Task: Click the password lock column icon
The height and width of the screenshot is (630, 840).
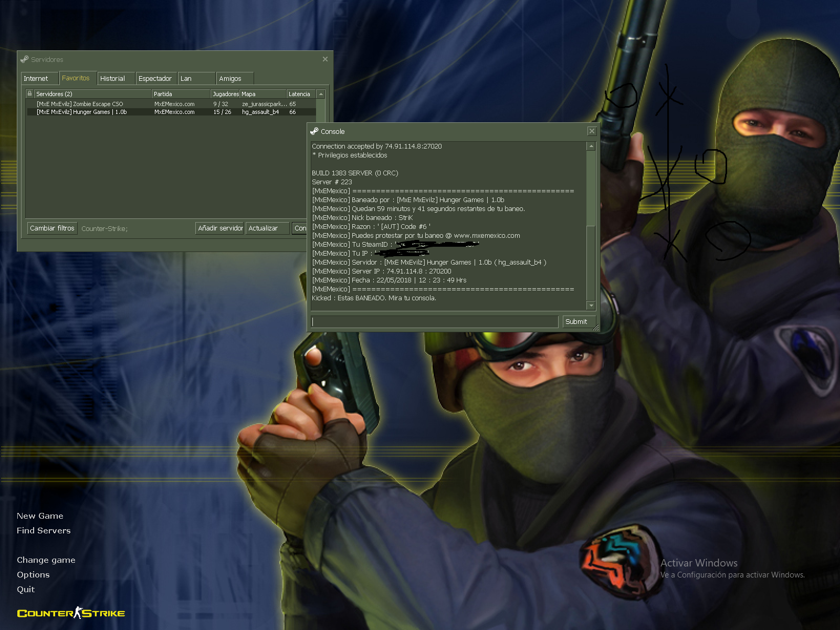Action: click(x=30, y=94)
